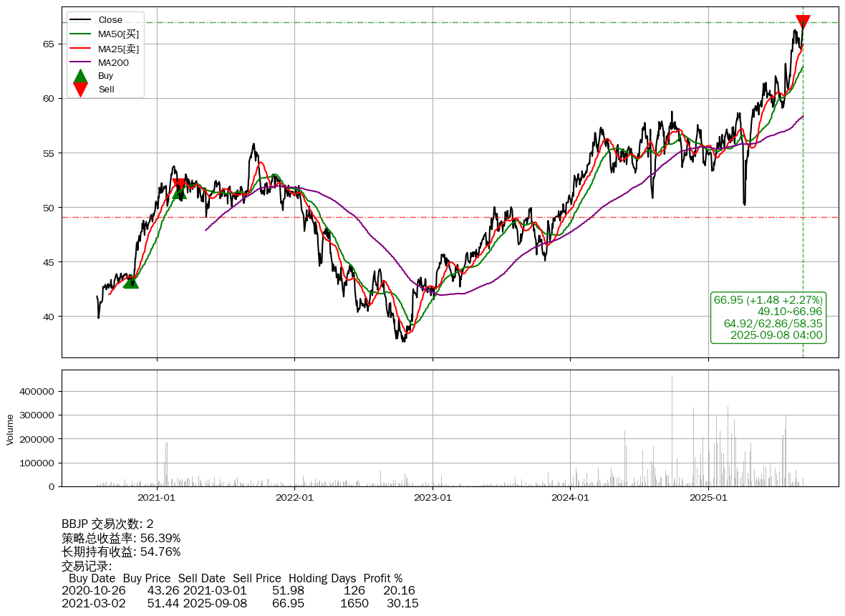
Task: Click the green MA50 line swatch in legend
Action: click(81, 34)
